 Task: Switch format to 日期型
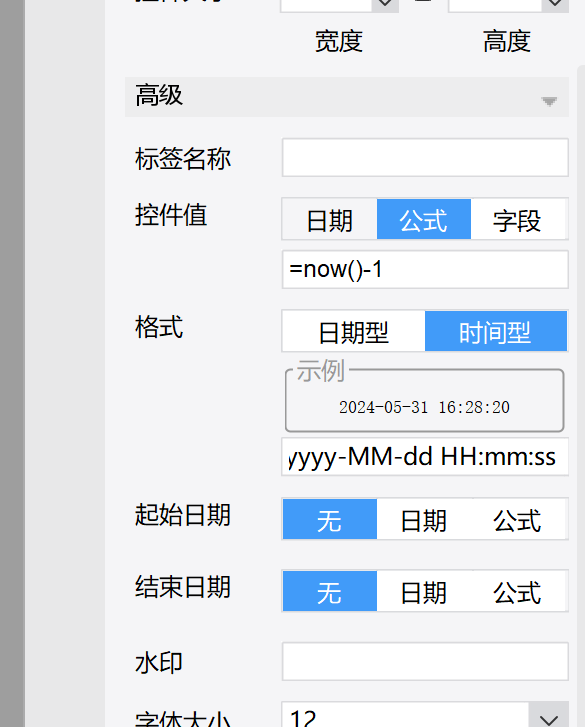click(354, 331)
